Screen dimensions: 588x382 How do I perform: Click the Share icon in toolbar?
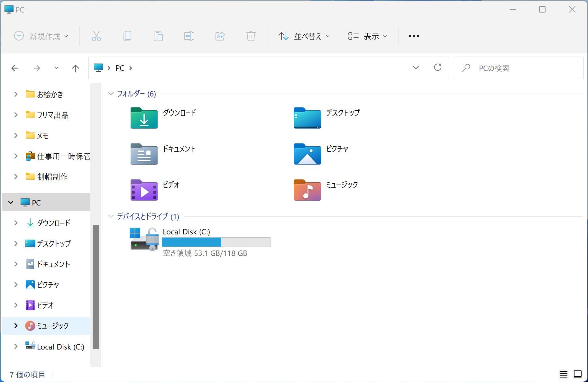220,36
